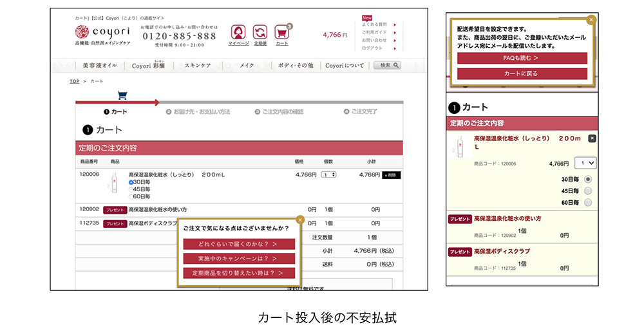Open the よくある質問 link

pos(374,24)
